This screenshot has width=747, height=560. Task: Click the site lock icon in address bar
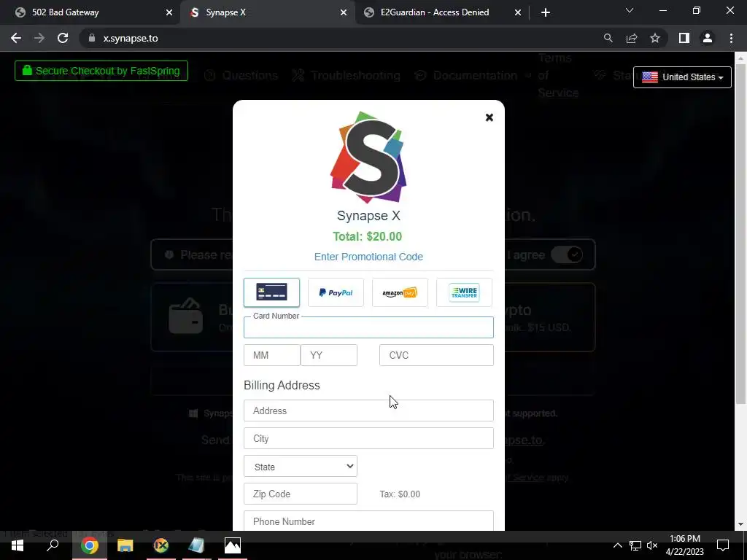[x=92, y=38]
